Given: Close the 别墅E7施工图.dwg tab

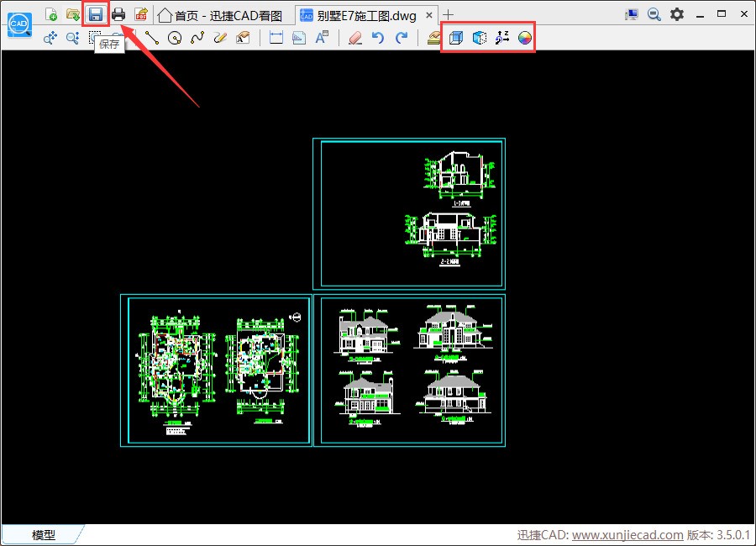Looking at the screenshot, I should [x=429, y=15].
